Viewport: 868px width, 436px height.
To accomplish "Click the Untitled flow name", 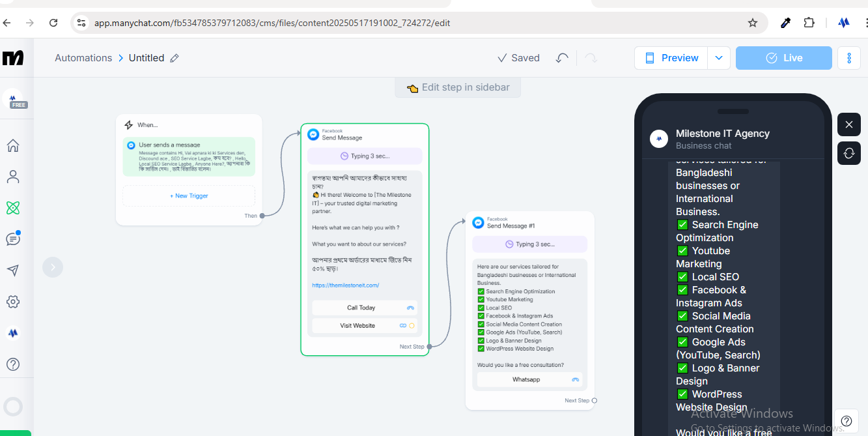I will (147, 58).
